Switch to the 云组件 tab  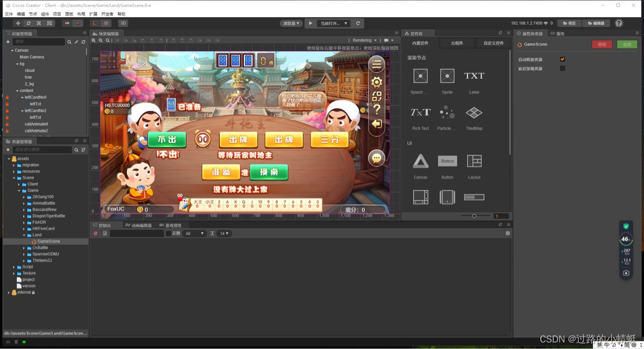pyautogui.click(x=456, y=43)
